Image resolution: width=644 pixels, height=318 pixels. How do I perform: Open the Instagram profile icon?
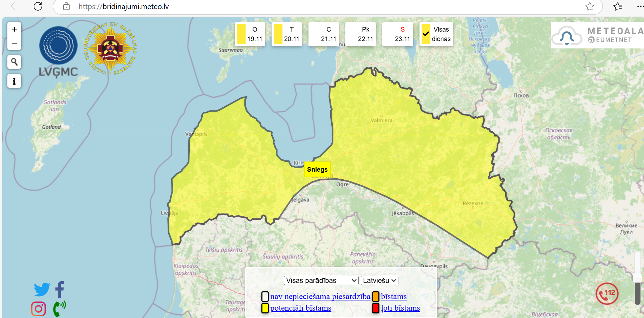coord(39,309)
